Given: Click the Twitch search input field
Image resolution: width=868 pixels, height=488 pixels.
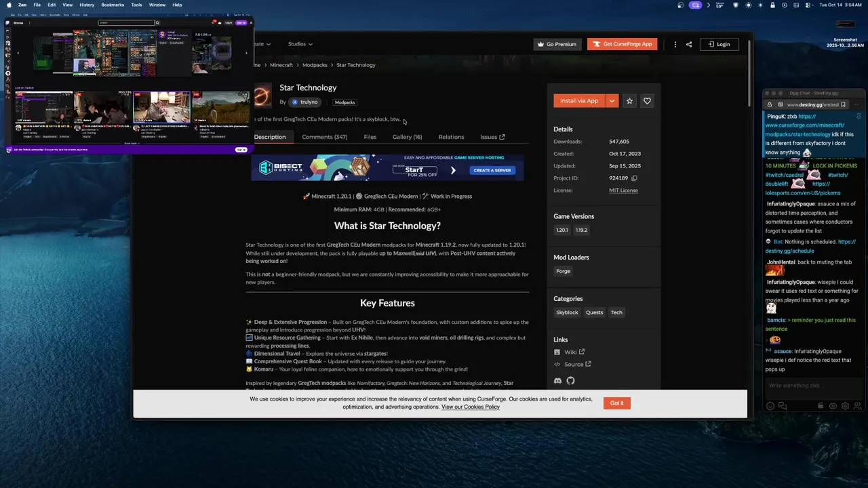Looking at the screenshot, I should pyautogui.click(x=126, y=22).
